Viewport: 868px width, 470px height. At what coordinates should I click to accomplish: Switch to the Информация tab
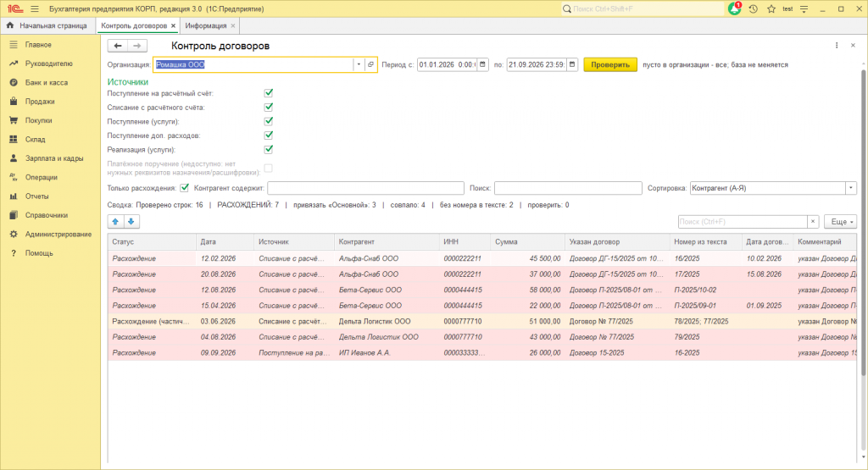click(x=206, y=26)
